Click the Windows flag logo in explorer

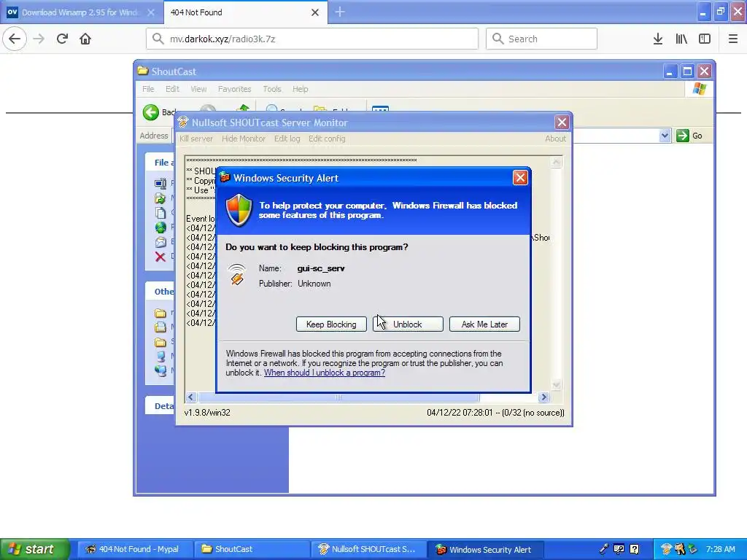pyautogui.click(x=700, y=89)
